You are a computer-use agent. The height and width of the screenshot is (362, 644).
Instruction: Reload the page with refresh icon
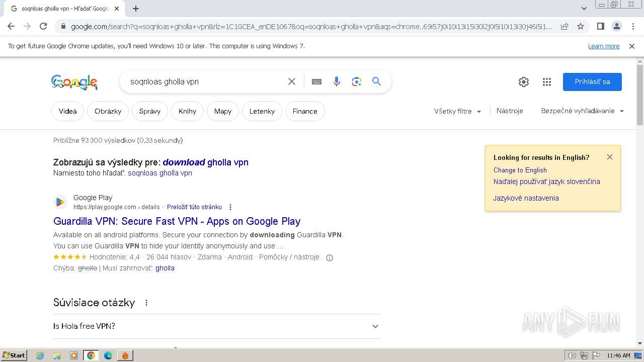[43, 26]
